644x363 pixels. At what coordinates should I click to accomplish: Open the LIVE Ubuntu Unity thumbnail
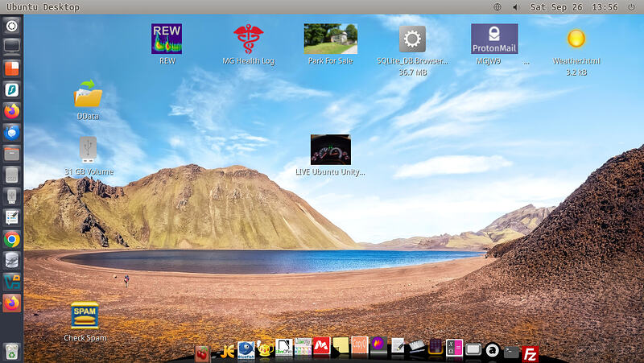[330, 150]
